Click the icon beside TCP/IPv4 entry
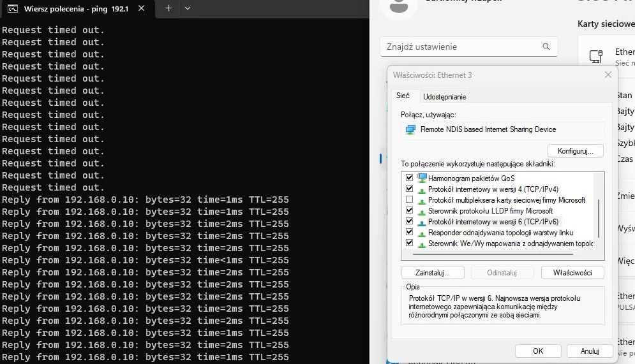635x364 pixels. [422, 190]
